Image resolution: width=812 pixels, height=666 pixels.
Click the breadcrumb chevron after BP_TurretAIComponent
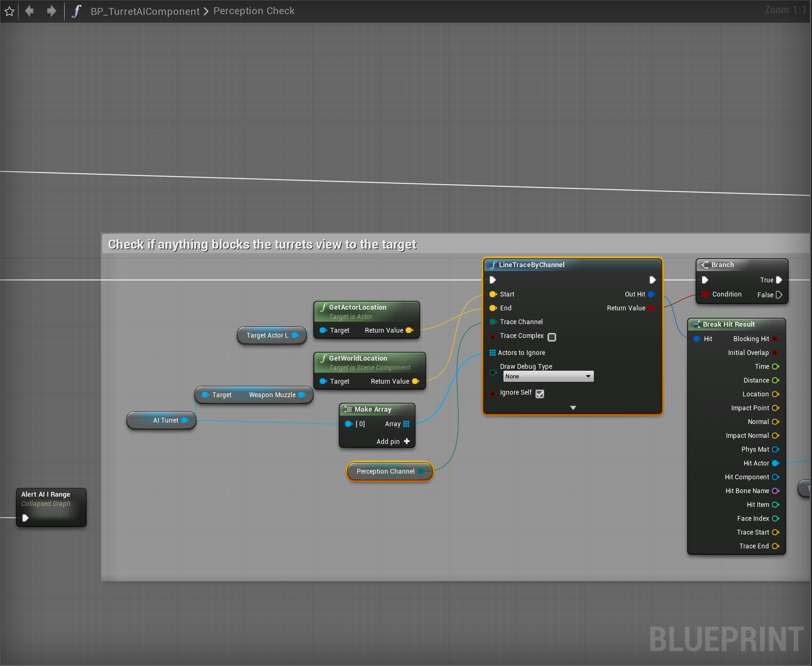(x=206, y=11)
